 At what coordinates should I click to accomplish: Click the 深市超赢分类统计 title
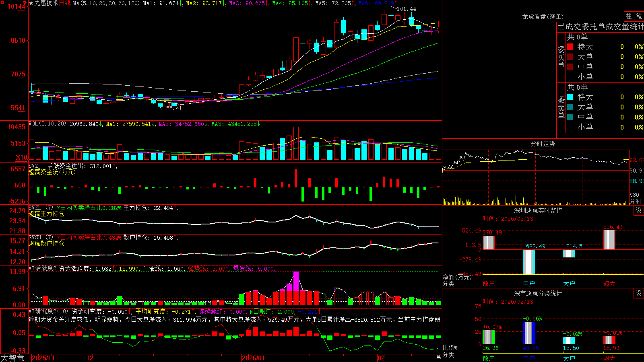pyautogui.click(x=538, y=293)
